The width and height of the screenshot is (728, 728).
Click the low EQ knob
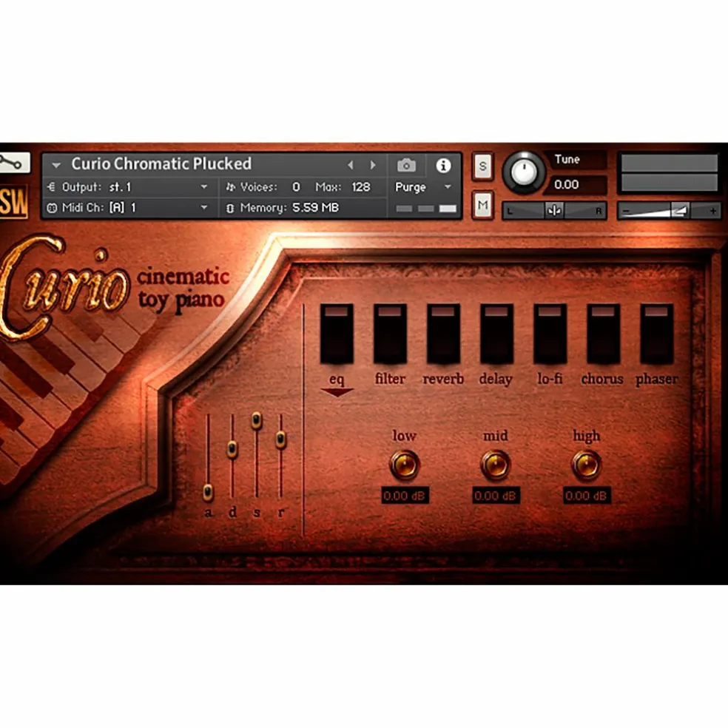405,465
